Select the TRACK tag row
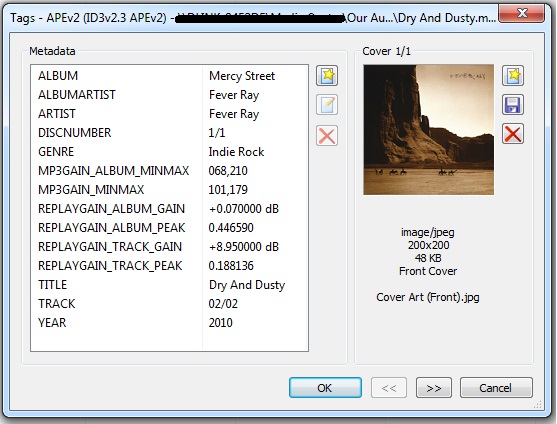This screenshot has height=424, width=557. tap(169, 304)
